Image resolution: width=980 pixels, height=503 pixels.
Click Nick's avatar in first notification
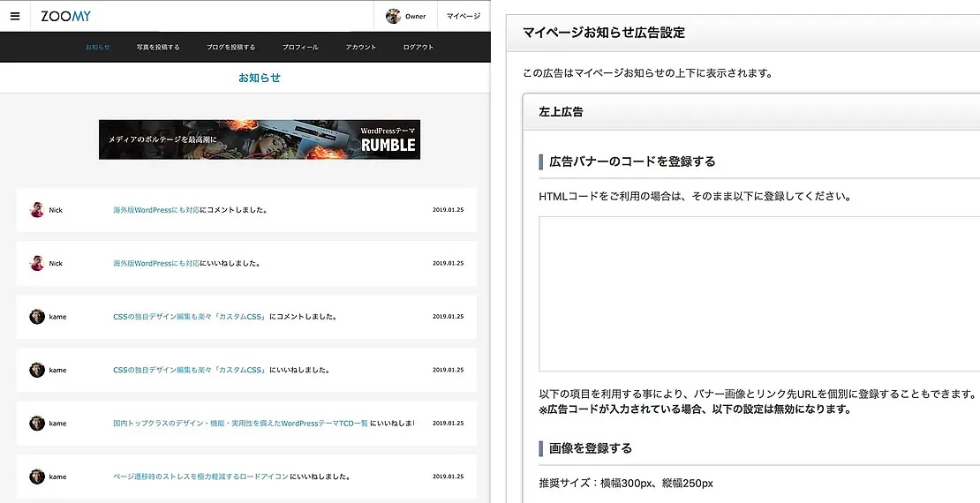(37, 210)
